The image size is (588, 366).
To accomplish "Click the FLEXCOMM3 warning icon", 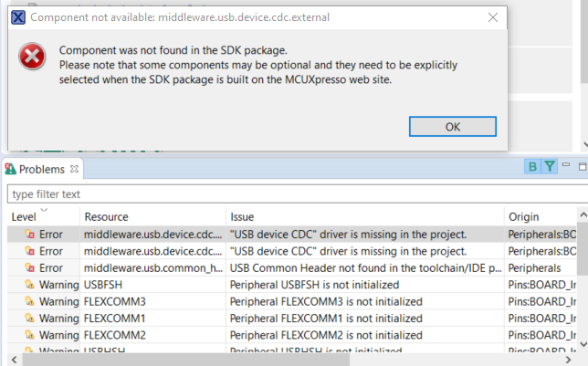I will (x=30, y=301).
